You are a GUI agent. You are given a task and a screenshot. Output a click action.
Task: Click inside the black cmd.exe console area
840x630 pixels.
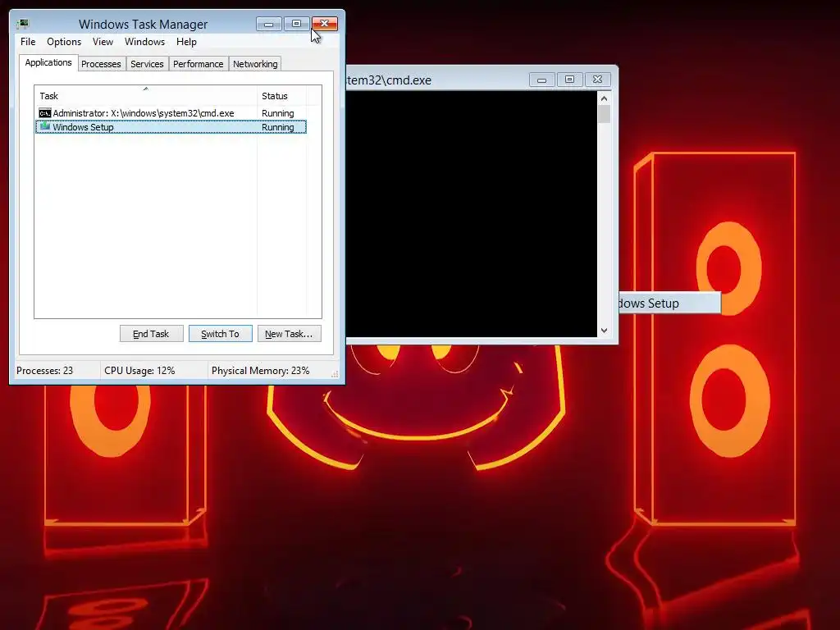click(x=472, y=214)
